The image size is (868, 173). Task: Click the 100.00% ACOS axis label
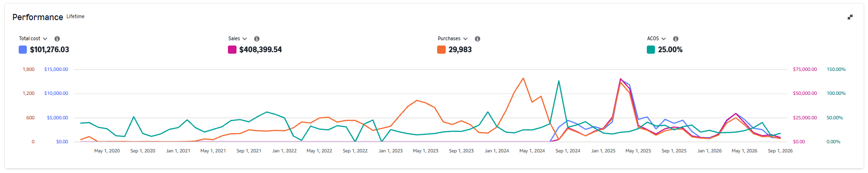point(836,93)
